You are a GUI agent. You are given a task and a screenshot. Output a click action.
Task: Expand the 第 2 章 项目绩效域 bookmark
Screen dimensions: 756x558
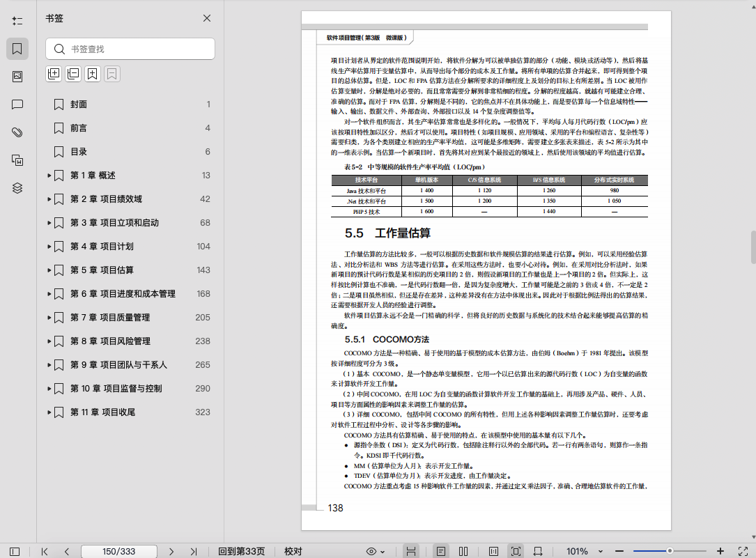pyautogui.click(x=49, y=199)
